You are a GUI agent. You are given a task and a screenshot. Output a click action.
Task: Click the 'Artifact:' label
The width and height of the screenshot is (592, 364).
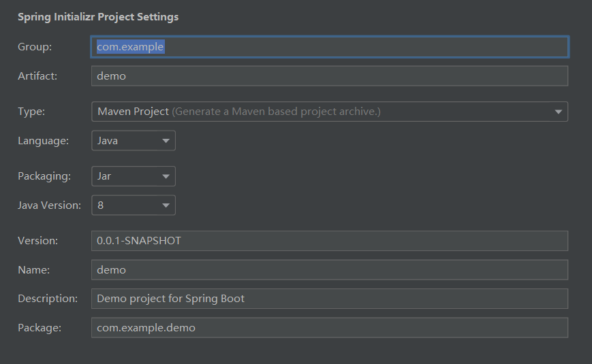pyautogui.click(x=37, y=76)
